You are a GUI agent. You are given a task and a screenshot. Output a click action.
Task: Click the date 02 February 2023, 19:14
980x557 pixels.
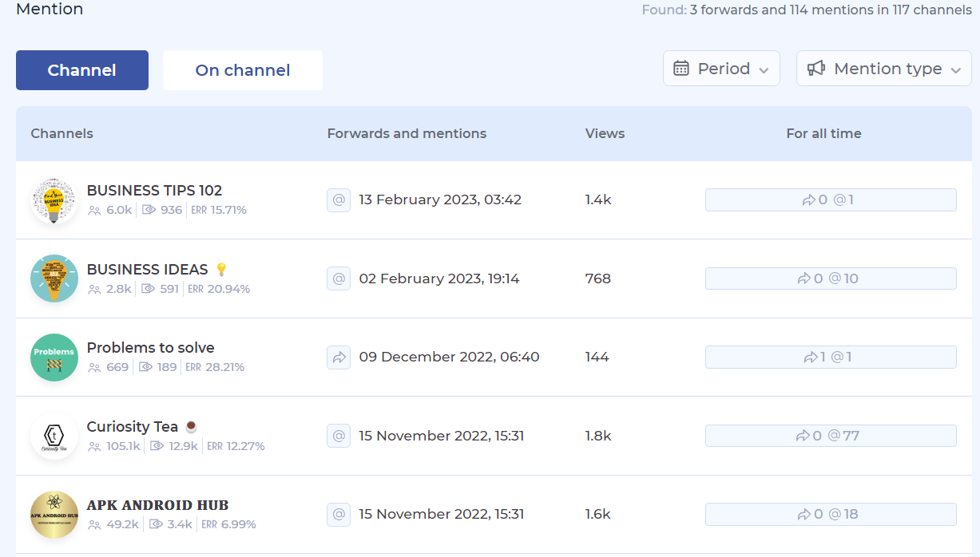439,278
